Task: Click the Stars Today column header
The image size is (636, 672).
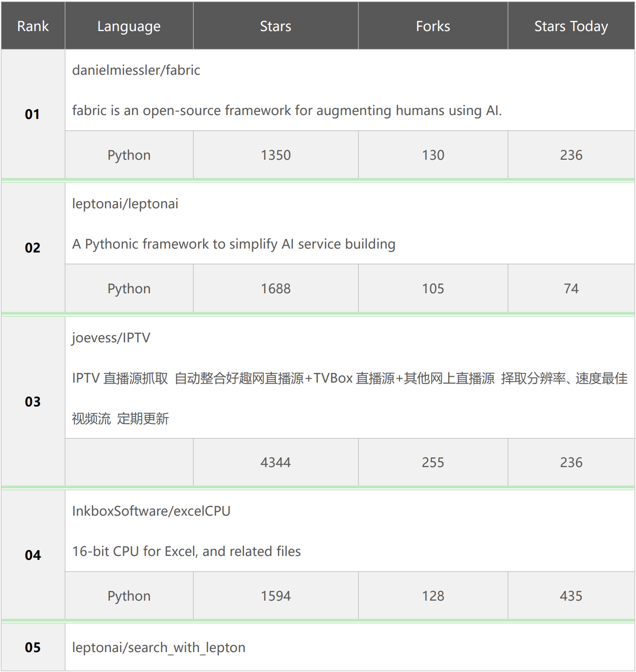Action: (571, 26)
